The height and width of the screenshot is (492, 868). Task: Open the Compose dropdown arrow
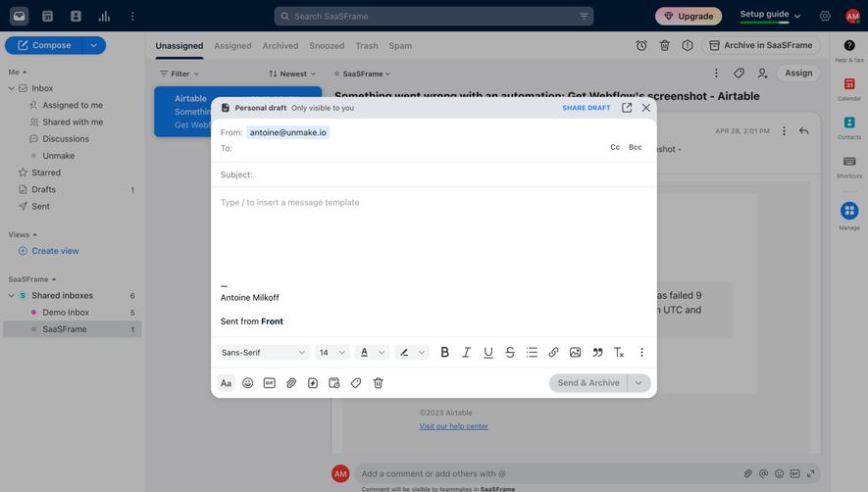coord(93,45)
